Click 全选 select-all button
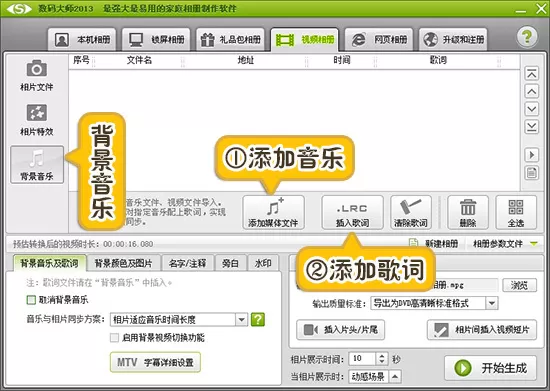Screen dimensions: 550x391 coord(516,212)
